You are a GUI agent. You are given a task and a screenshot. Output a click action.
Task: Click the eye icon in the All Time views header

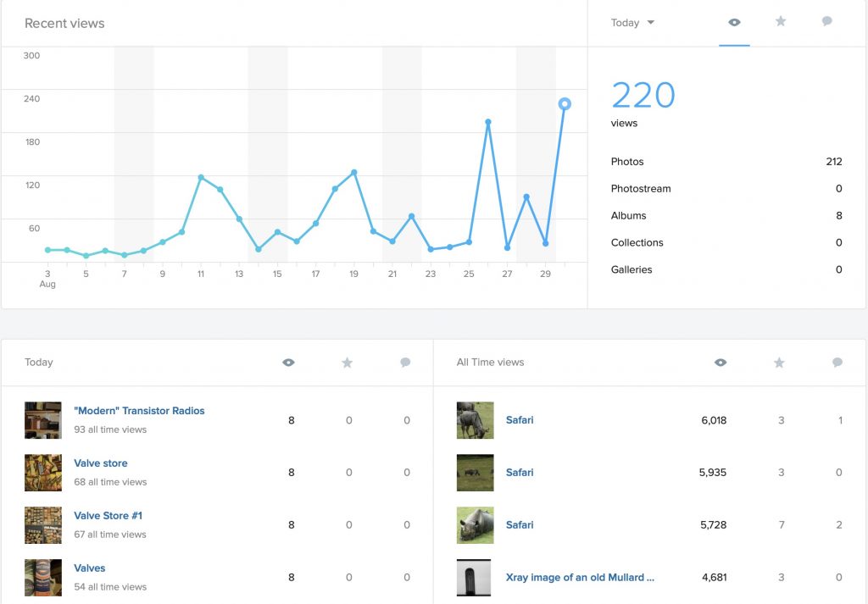click(721, 363)
